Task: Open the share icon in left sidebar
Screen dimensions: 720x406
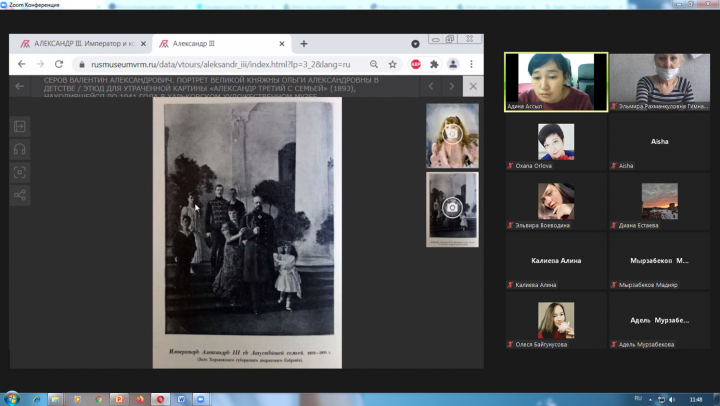Action: [x=20, y=195]
